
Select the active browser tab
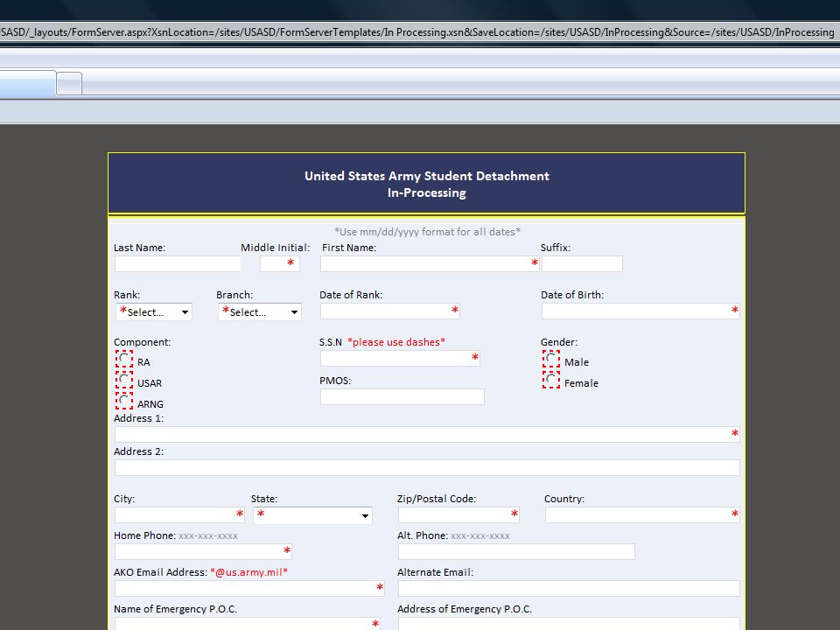[28, 83]
